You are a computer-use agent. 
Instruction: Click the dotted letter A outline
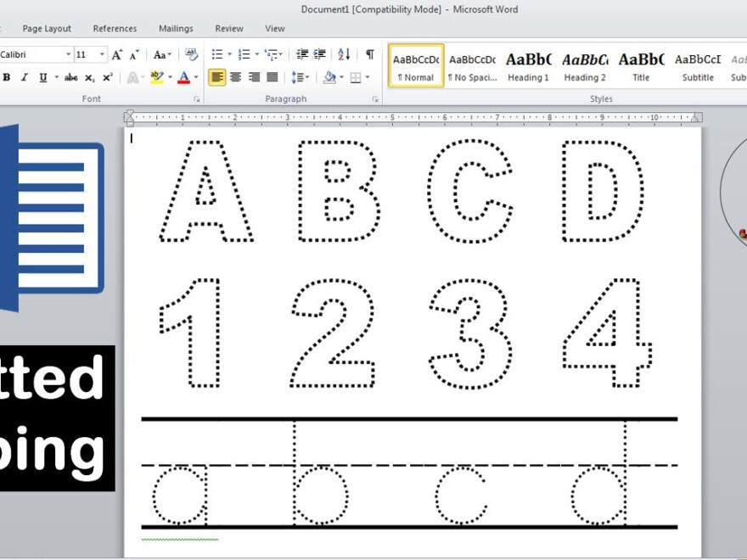click(x=206, y=191)
